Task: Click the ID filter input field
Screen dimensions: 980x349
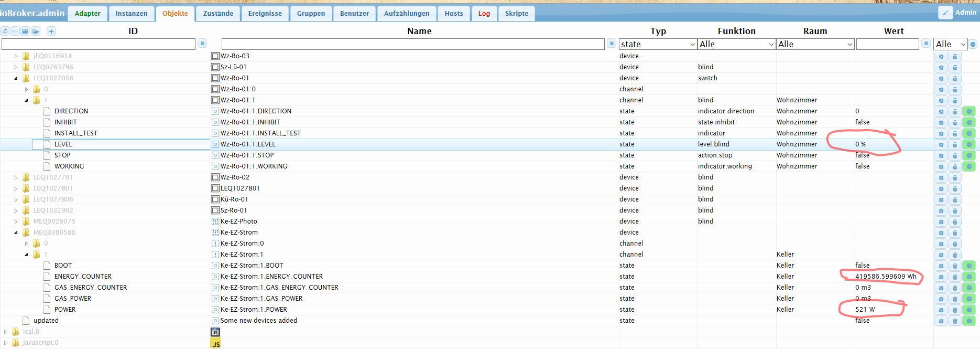Action: coord(99,45)
